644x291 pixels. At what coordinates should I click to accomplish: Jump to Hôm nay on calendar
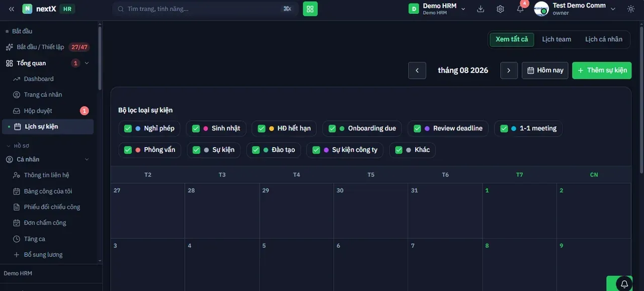(545, 70)
